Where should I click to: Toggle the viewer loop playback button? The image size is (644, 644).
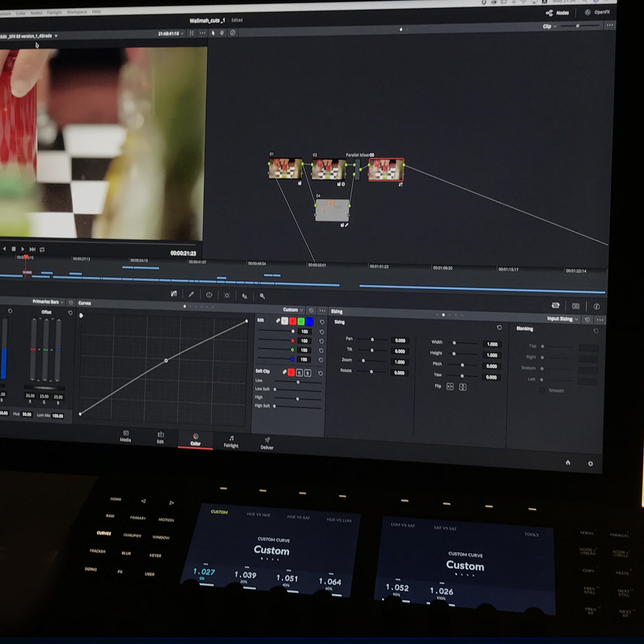click(42, 249)
